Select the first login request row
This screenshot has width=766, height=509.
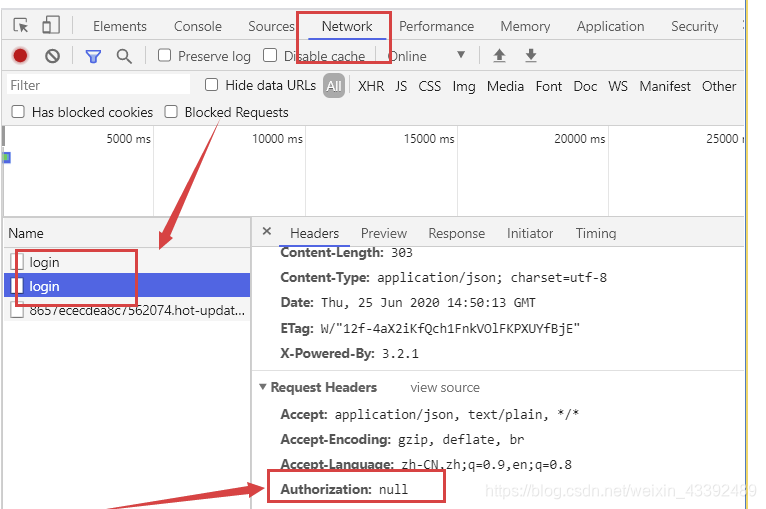tap(127, 262)
